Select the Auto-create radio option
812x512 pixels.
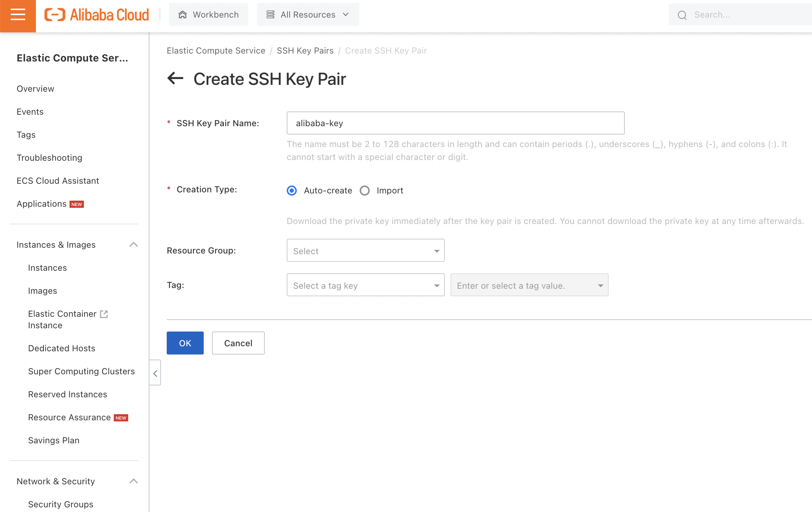(x=292, y=191)
